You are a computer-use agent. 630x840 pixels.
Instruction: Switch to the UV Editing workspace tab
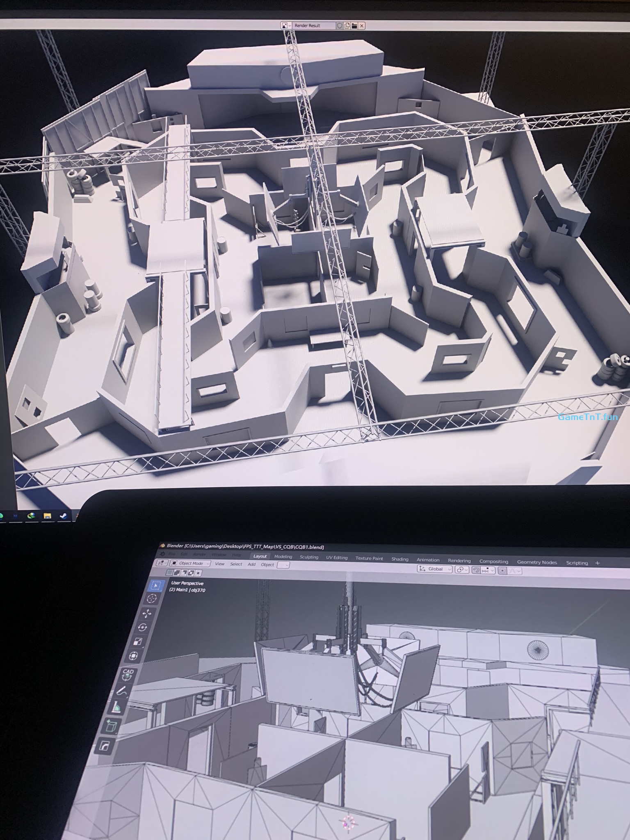tap(337, 557)
